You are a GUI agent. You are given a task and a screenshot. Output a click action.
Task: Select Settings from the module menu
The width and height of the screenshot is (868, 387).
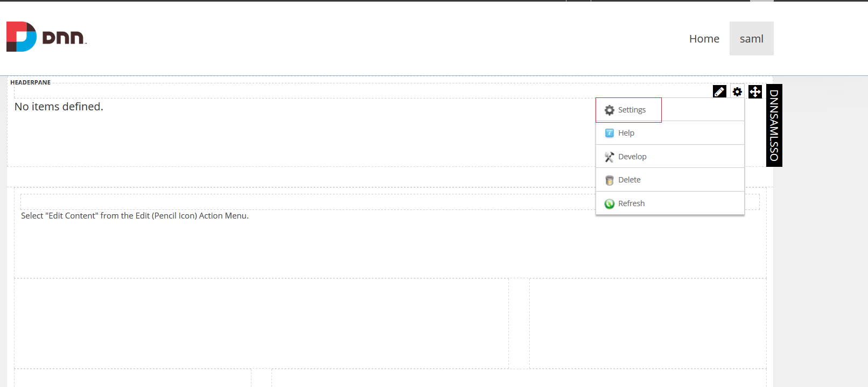point(670,110)
